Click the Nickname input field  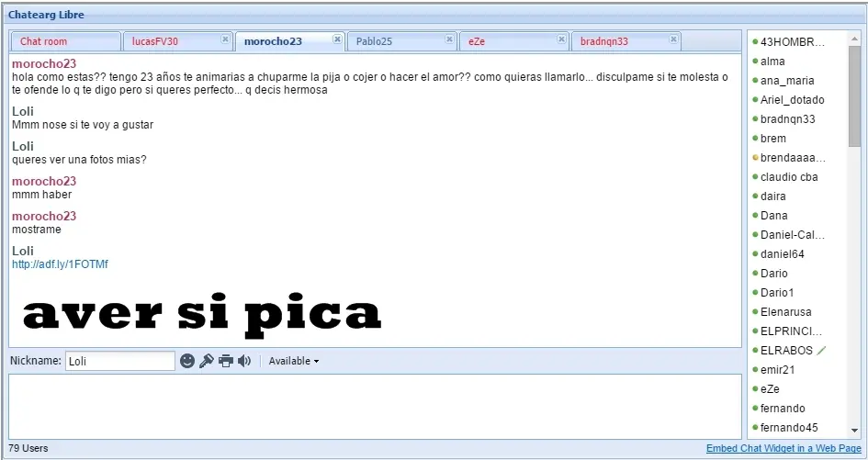point(120,361)
